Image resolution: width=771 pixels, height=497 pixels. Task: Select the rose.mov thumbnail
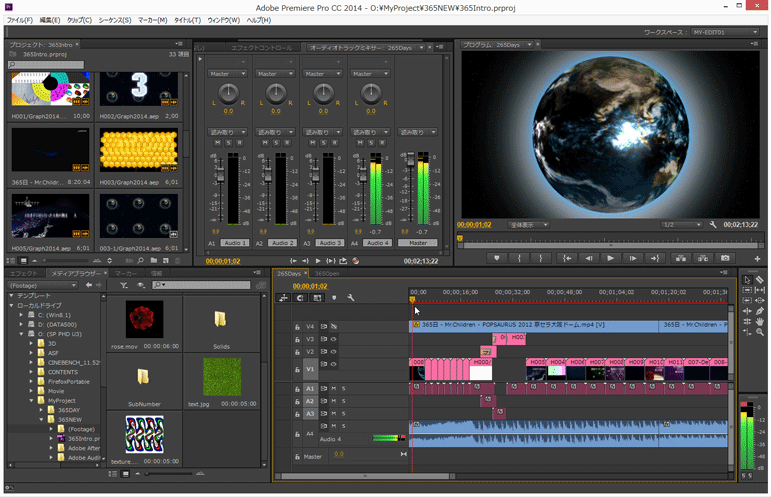point(144,320)
